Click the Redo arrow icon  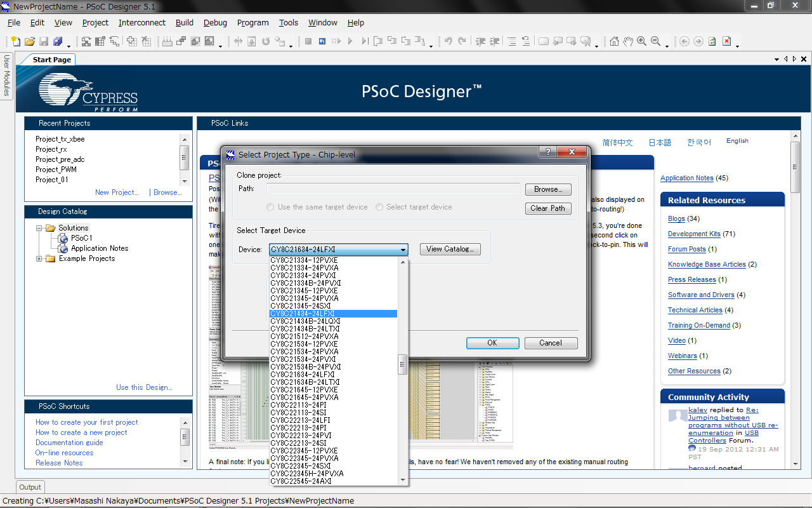(462, 41)
